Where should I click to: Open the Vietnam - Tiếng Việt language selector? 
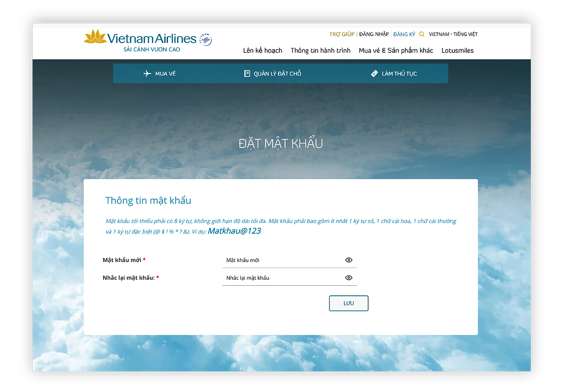tap(453, 34)
